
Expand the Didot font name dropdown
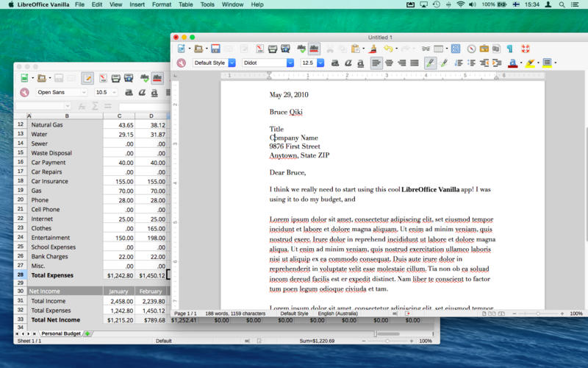pos(290,63)
